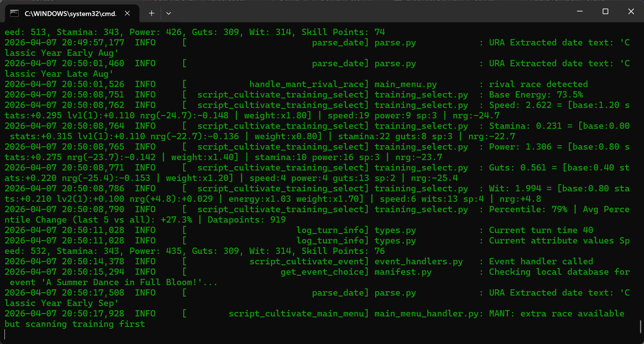Click the text 'energy:x1.03'
Image resolution: width=644 pixels, height=344 pixels.
click(x=259, y=199)
